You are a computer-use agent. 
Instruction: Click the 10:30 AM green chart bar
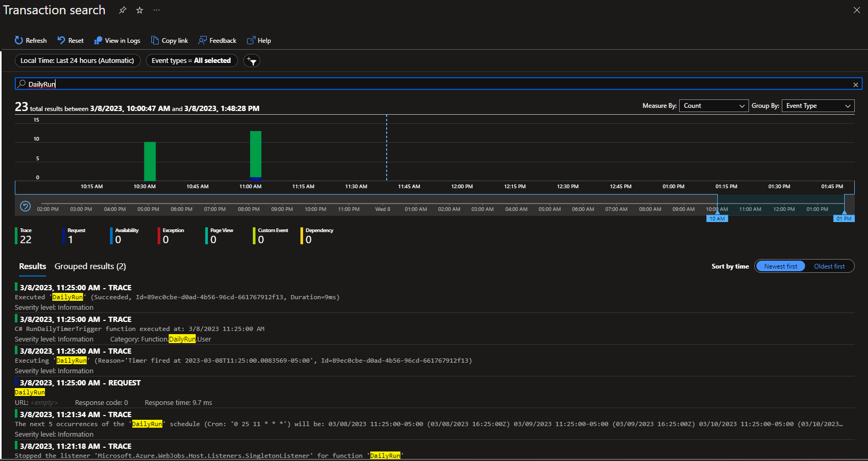[150, 161]
